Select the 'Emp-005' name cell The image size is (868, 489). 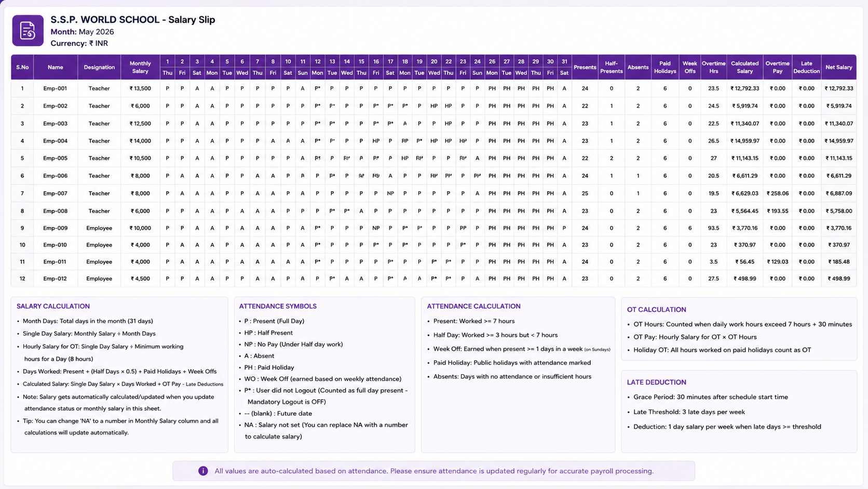point(55,158)
